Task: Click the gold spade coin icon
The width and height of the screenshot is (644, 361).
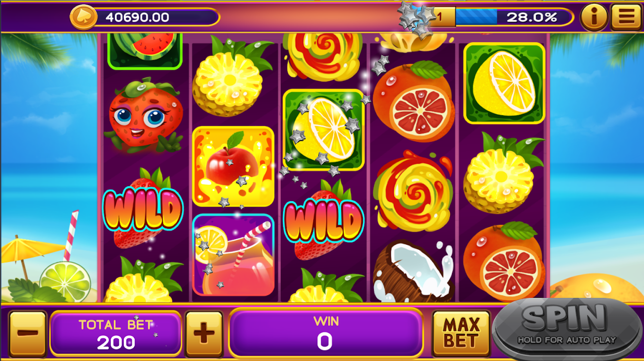Action: [83, 17]
